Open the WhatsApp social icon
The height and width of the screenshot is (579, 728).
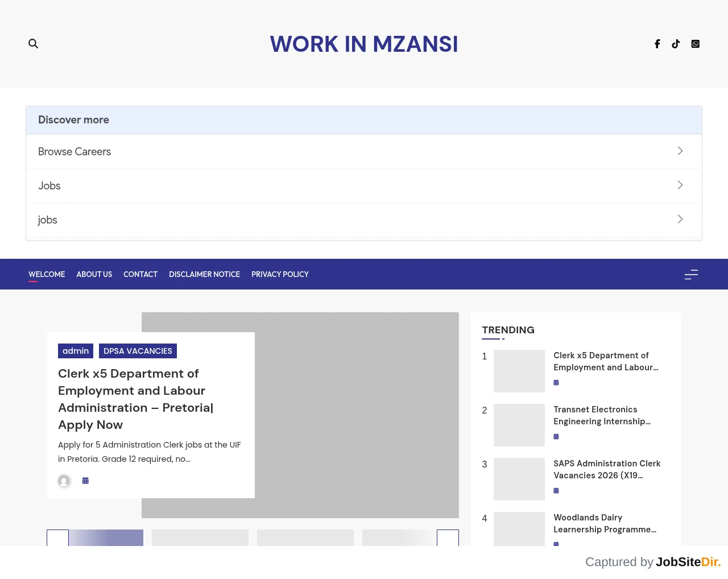pyautogui.click(x=695, y=44)
